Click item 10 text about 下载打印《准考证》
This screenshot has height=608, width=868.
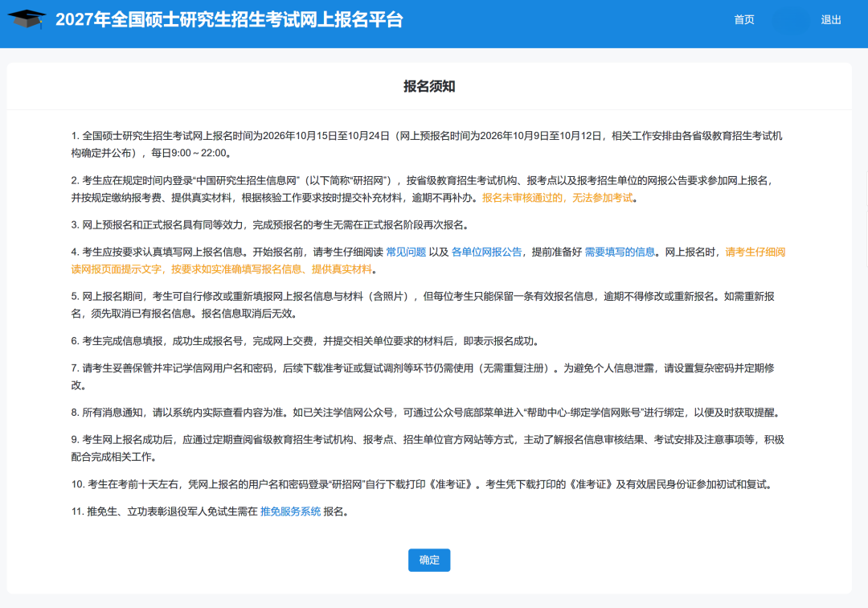pyautogui.click(x=423, y=484)
